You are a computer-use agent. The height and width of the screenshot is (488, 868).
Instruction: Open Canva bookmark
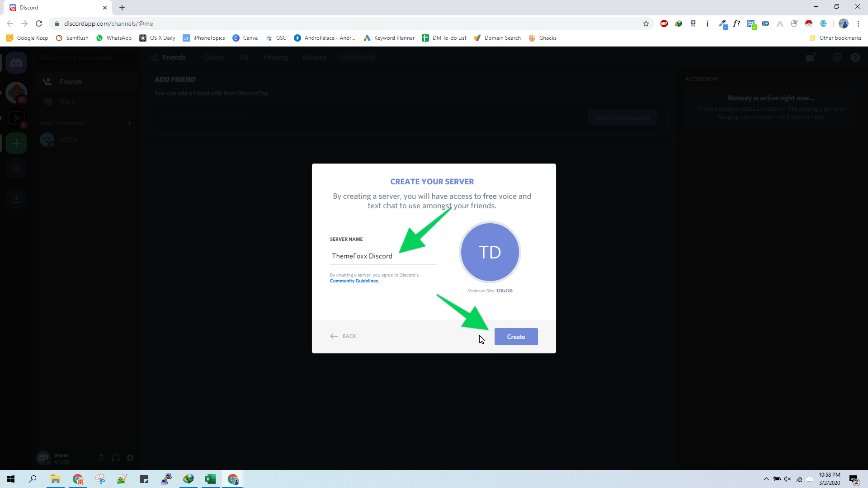tap(245, 38)
